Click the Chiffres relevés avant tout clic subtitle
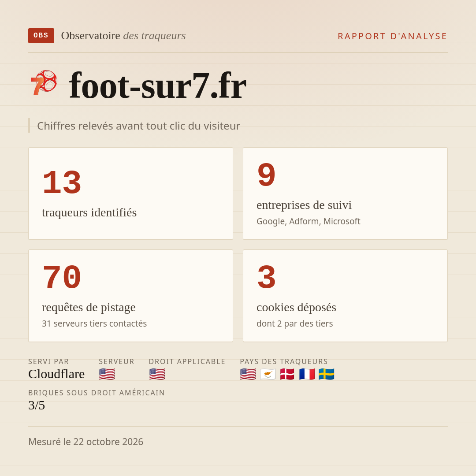 (x=138, y=126)
